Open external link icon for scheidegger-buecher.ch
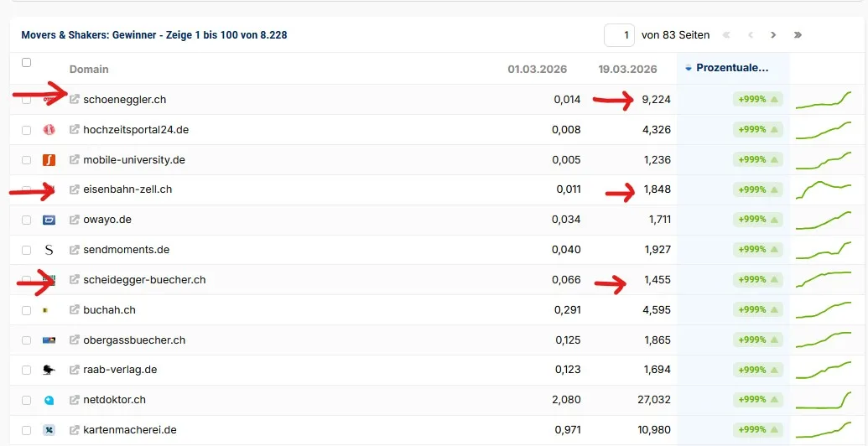This screenshot has width=868, height=446. [74, 279]
